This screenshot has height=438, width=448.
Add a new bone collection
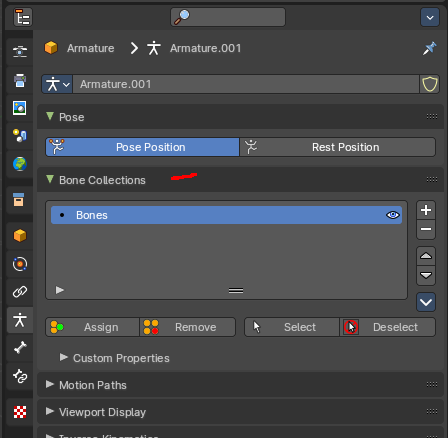click(426, 210)
